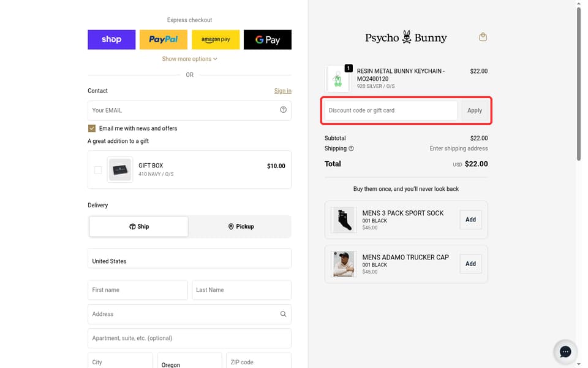The height and width of the screenshot is (368, 588).
Task: Click the GIFT BOX $10.00 price
Action: pos(276,166)
